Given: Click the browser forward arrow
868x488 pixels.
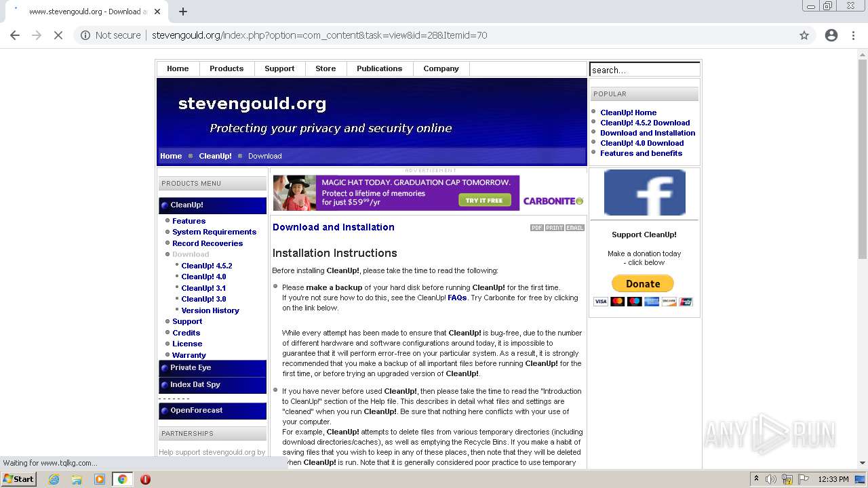Looking at the screenshot, I should (37, 35).
